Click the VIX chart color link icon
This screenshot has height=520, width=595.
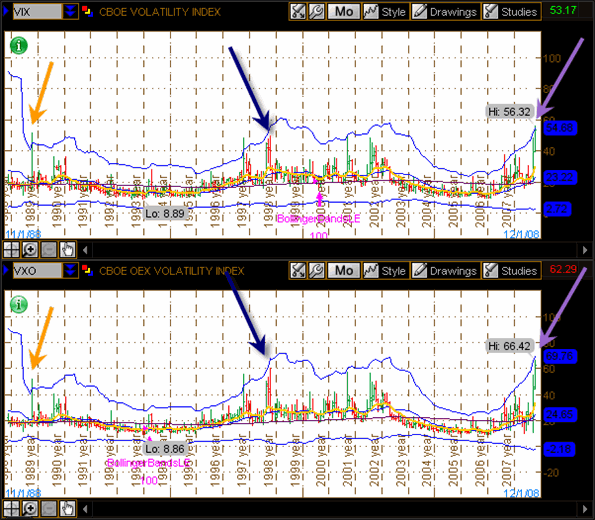[x=87, y=11]
